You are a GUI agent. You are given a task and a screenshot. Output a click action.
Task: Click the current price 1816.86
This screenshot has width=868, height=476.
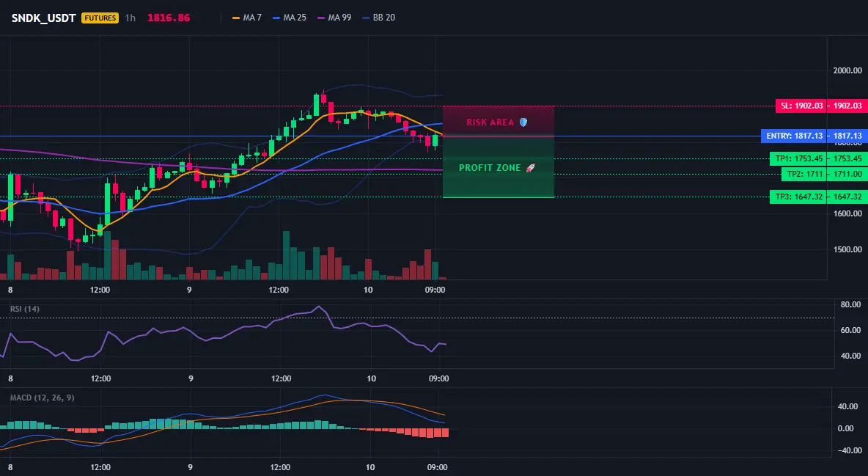point(169,18)
